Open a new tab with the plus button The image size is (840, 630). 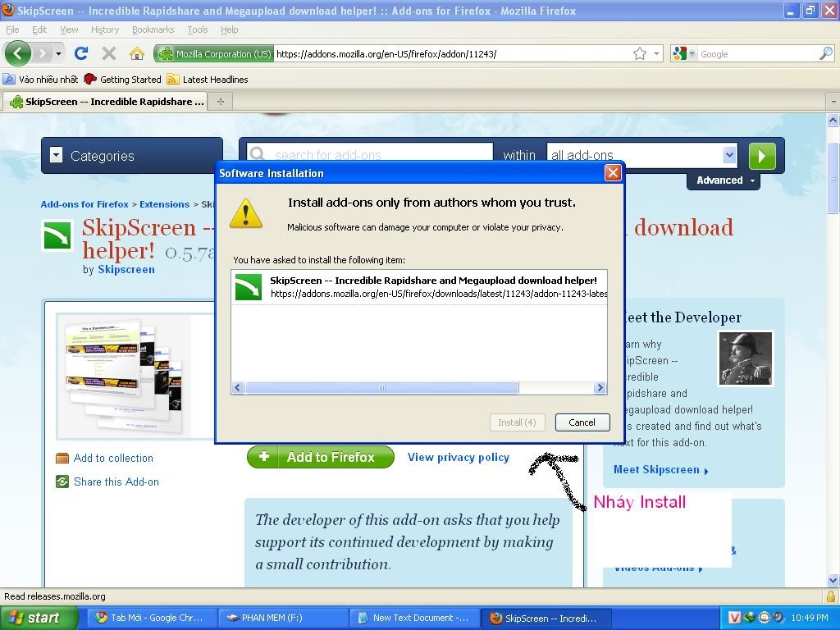tap(220, 101)
